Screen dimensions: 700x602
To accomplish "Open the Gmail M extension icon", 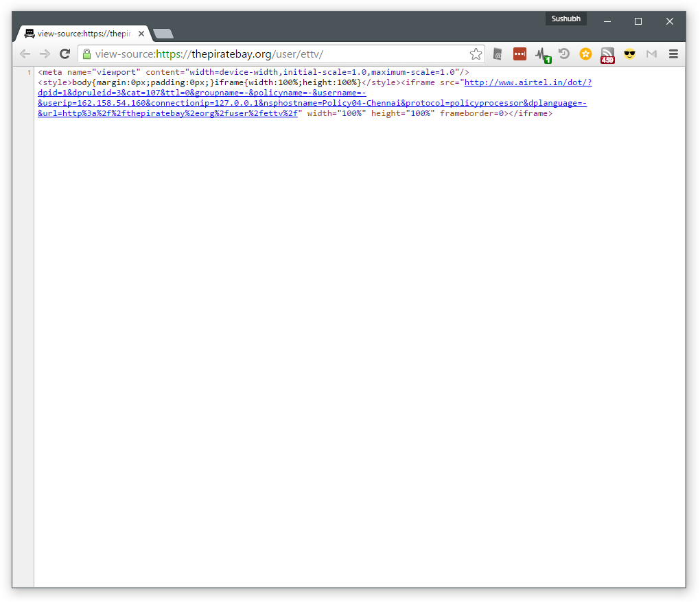I will point(651,54).
